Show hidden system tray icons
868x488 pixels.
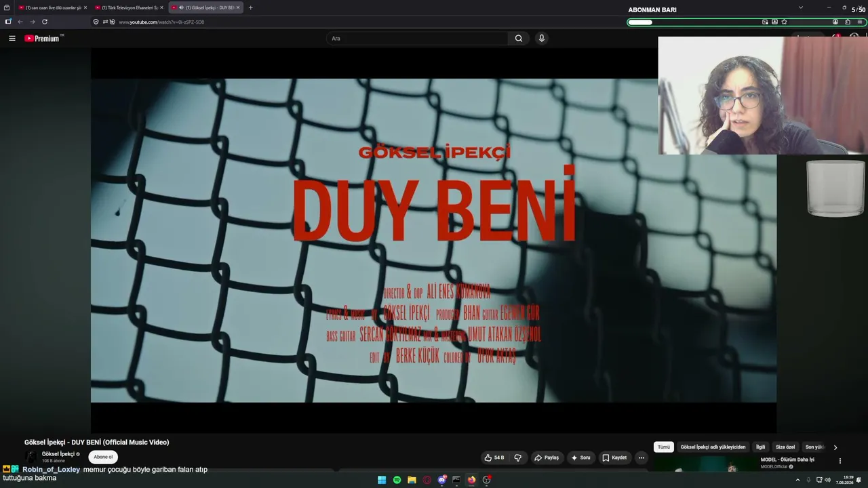797,480
